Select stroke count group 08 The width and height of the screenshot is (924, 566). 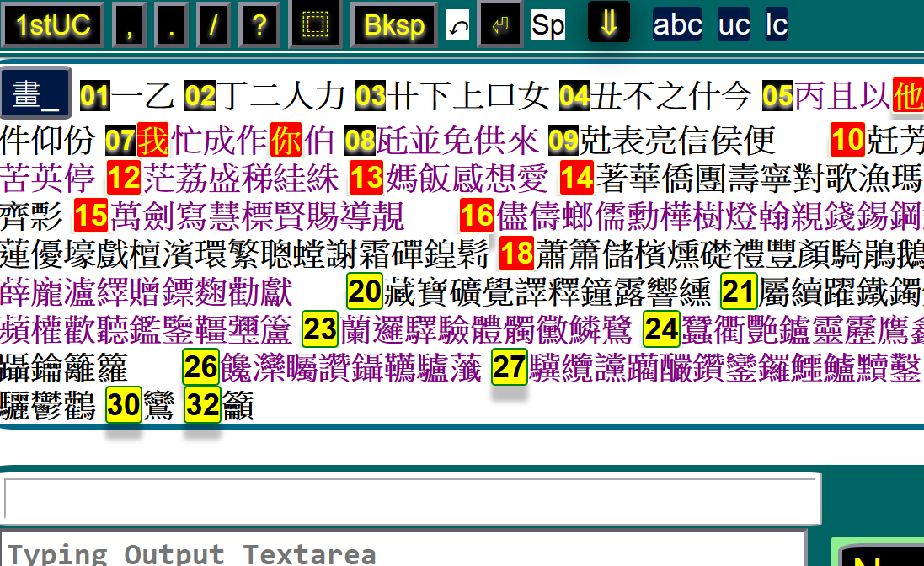pos(360,141)
